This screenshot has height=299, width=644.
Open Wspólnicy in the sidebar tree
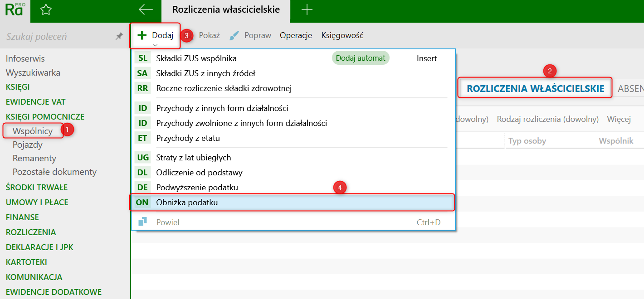pos(33,131)
